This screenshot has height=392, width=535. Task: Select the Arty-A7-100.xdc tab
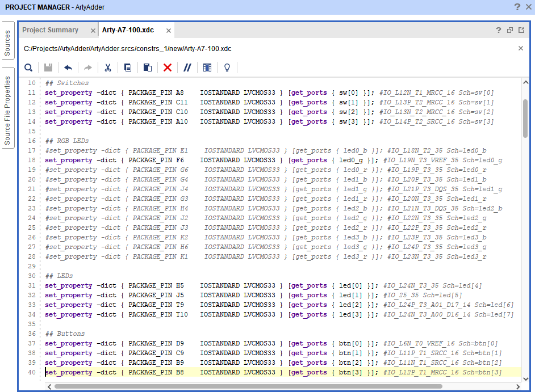click(129, 30)
